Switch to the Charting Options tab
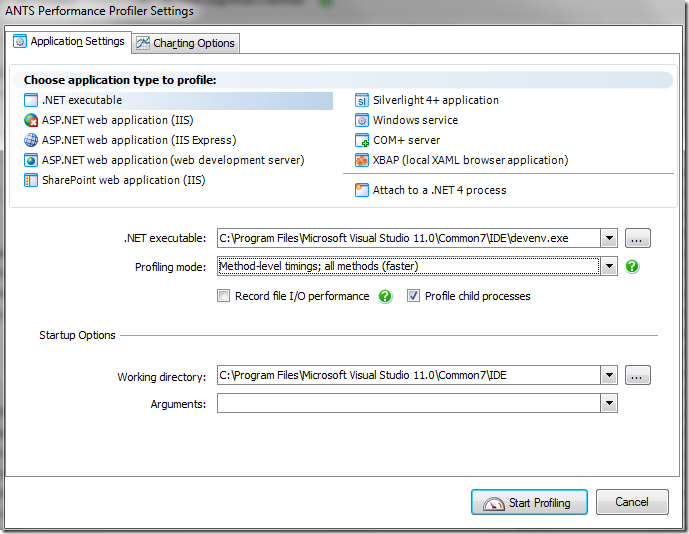689x534 pixels. tap(186, 43)
